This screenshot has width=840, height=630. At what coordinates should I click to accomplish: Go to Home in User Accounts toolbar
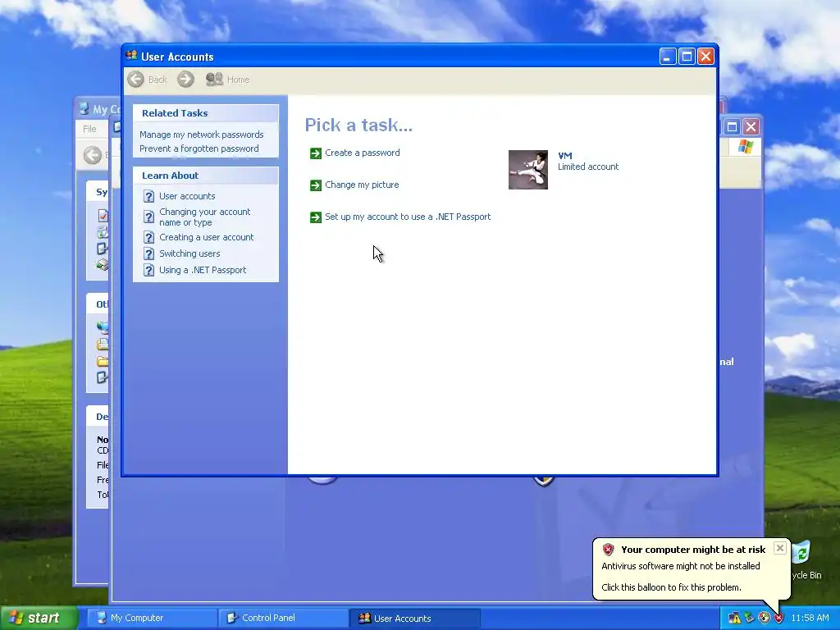coord(228,80)
